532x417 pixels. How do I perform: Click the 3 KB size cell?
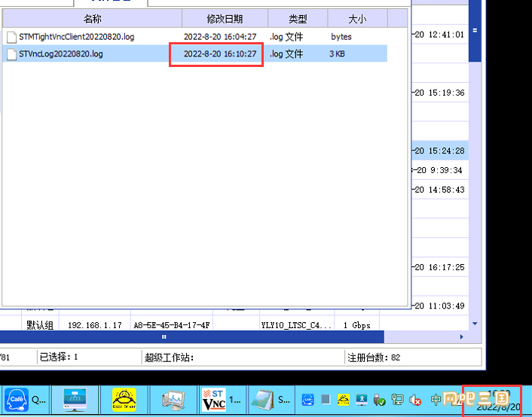coord(337,53)
